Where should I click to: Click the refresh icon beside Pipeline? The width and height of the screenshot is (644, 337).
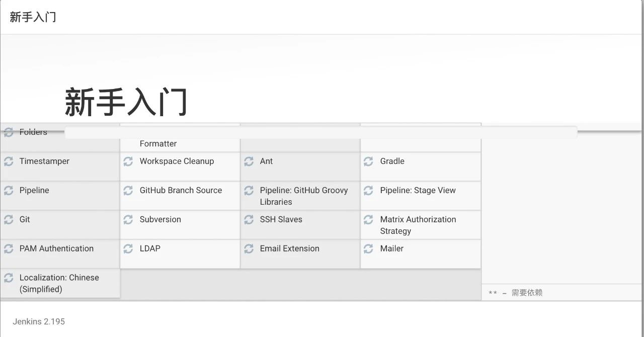click(x=9, y=191)
